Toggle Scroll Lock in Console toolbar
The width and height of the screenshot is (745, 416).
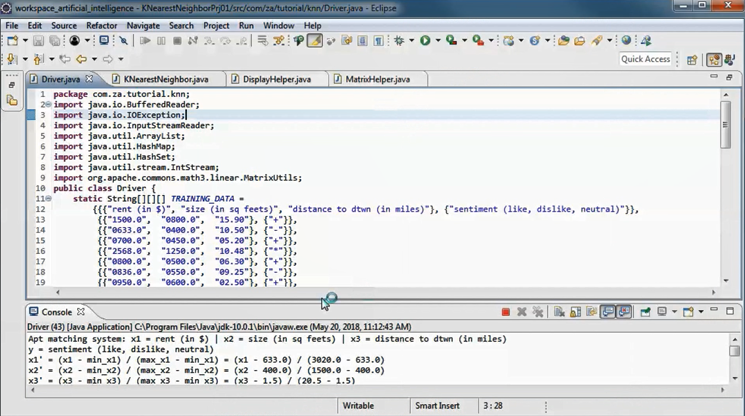coord(576,312)
